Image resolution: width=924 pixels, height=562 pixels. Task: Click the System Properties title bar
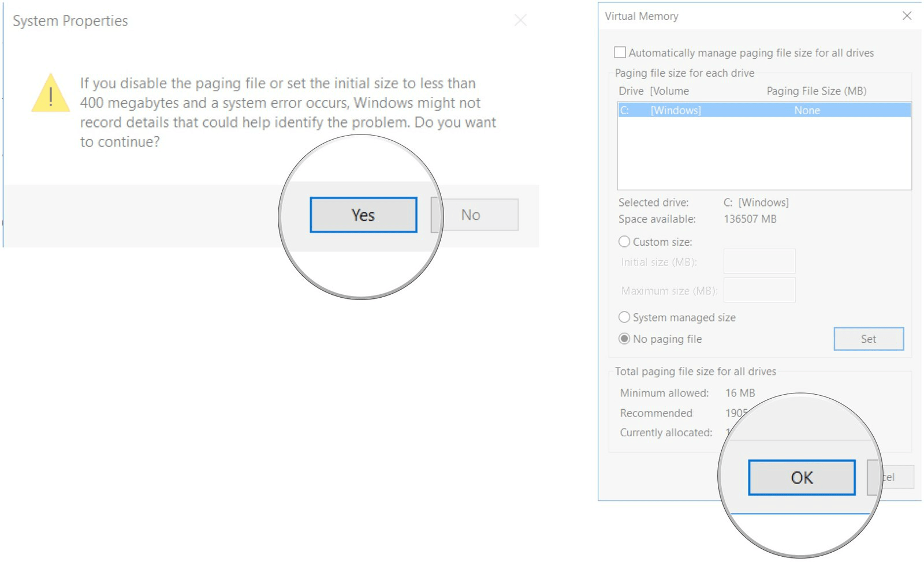pyautogui.click(x=69, y=20)
